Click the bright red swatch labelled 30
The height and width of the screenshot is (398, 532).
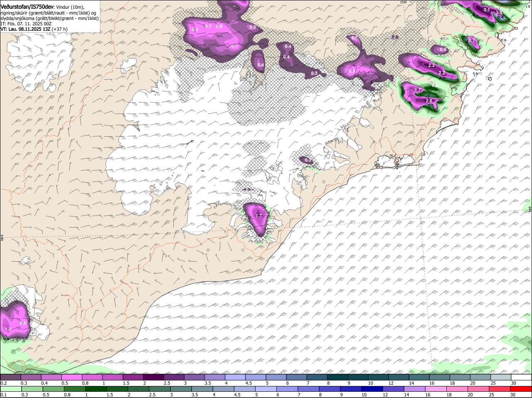(x=521, y=389)
